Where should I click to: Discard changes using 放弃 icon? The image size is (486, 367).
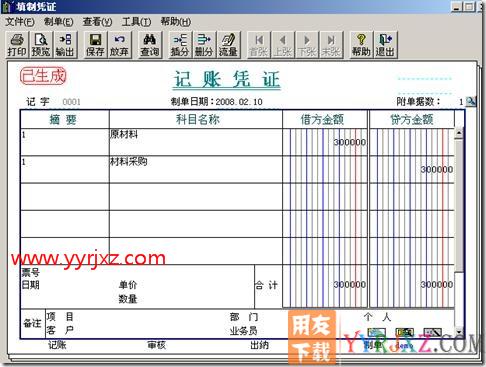point(119,45)
